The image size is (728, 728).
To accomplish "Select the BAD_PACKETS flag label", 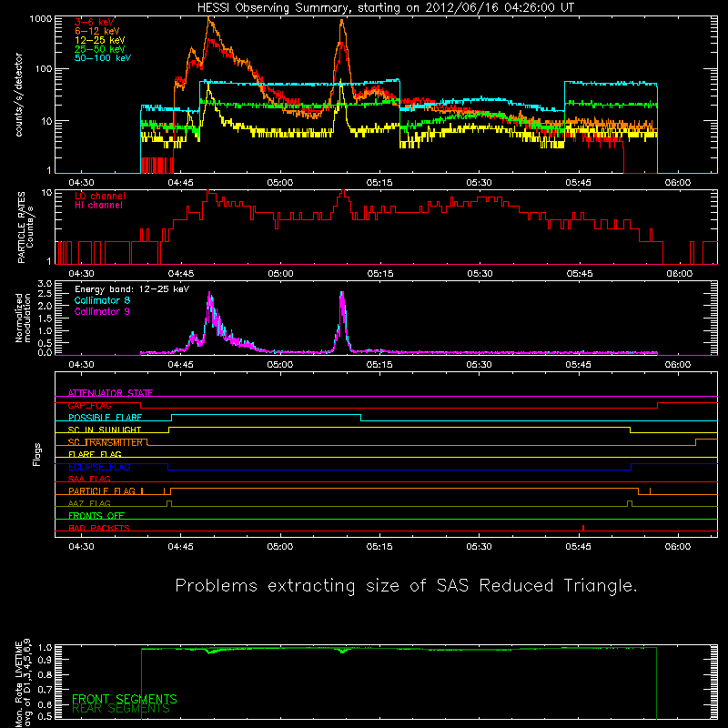I will tap(99, 529).
